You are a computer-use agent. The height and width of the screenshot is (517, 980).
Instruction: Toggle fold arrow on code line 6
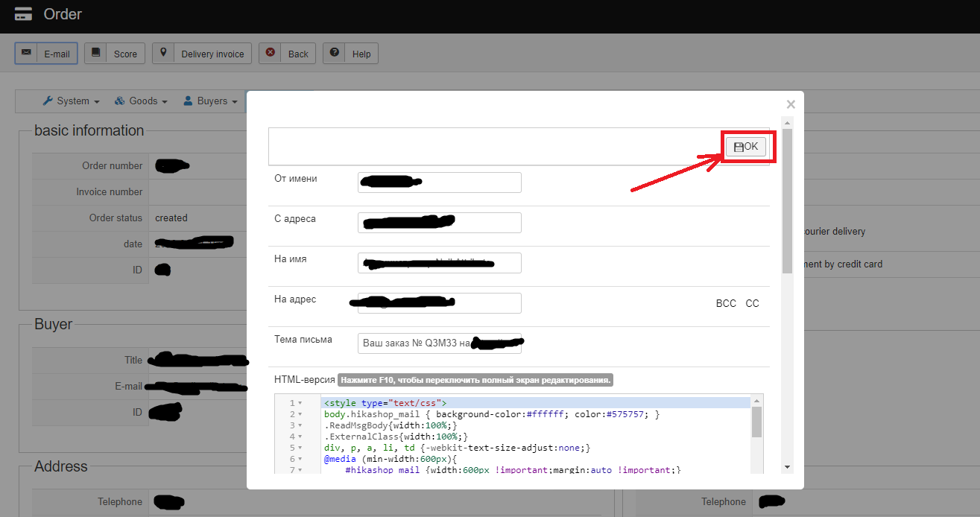coord(300,460)
